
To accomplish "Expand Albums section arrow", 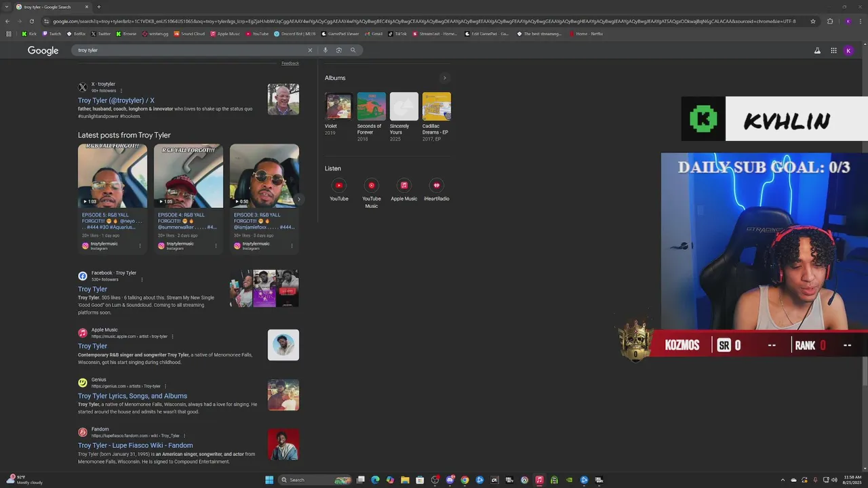I will 444,78.
